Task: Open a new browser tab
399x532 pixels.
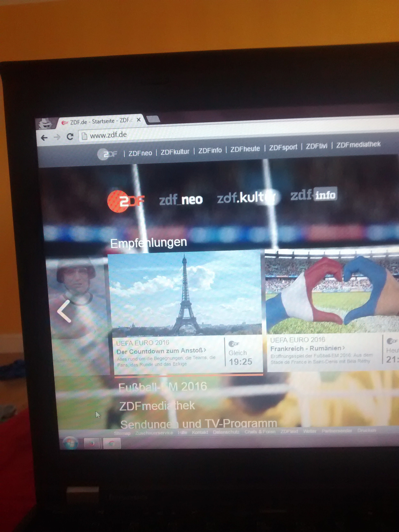Action: [153, 119]
